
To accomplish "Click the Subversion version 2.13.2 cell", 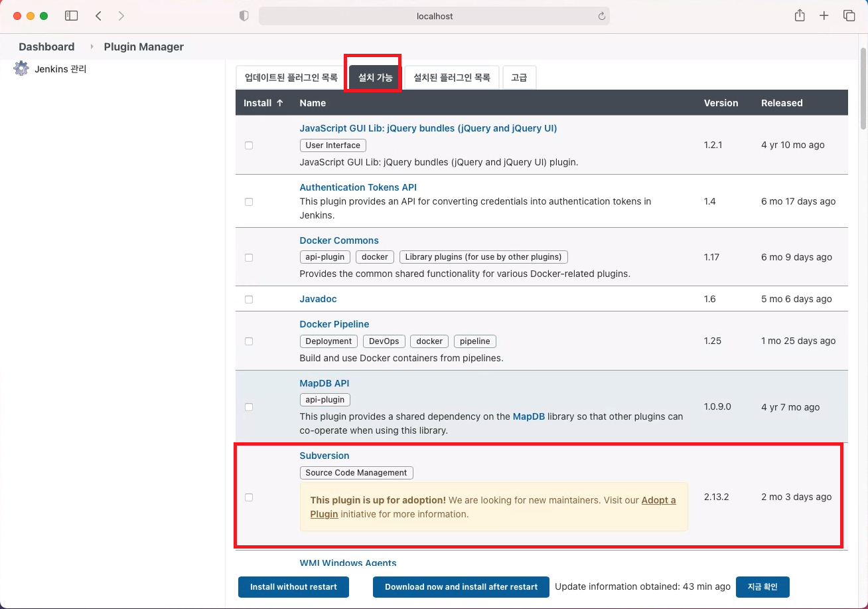I will 717,497.
